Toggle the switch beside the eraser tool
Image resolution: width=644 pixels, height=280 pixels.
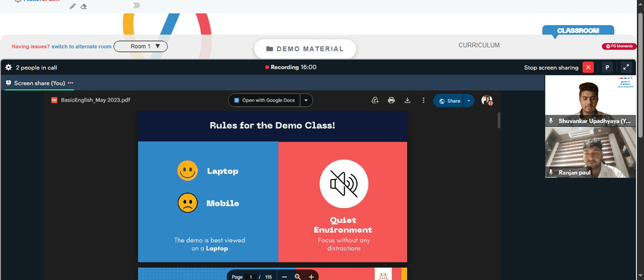pyautogui.click(x=135, y=5)
